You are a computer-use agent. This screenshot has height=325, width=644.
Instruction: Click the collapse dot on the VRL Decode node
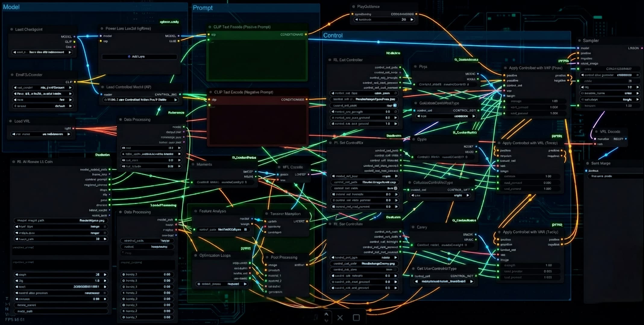tap(596, 132)
